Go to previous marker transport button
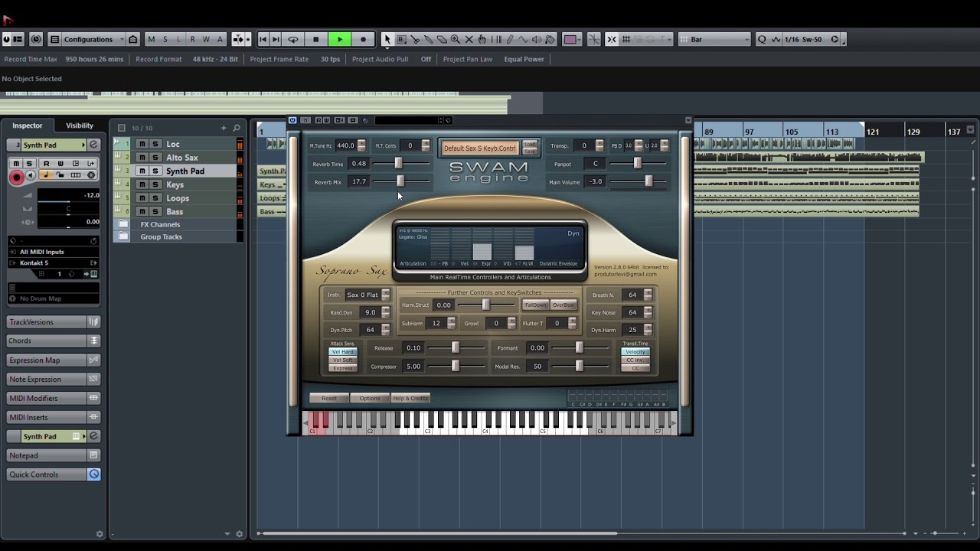This screenshot has width=980, height=551. click(x=263, y=40)
